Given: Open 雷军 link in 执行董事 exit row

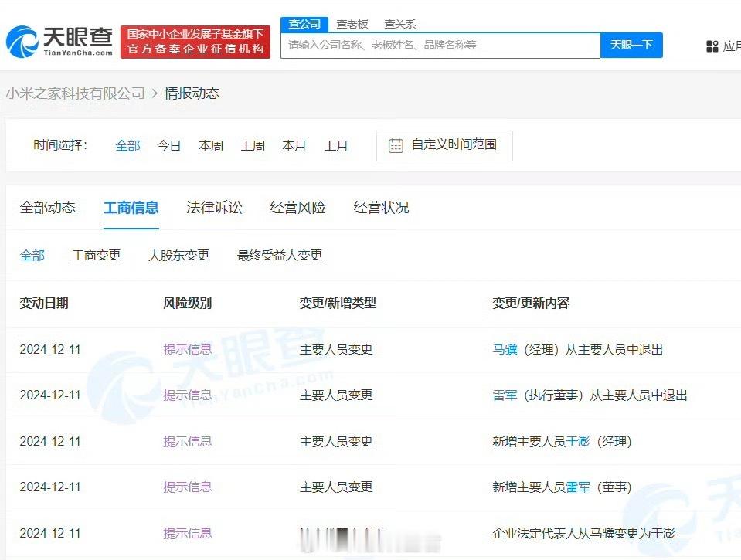Looking at the screenshot, I should click(505, 395).
